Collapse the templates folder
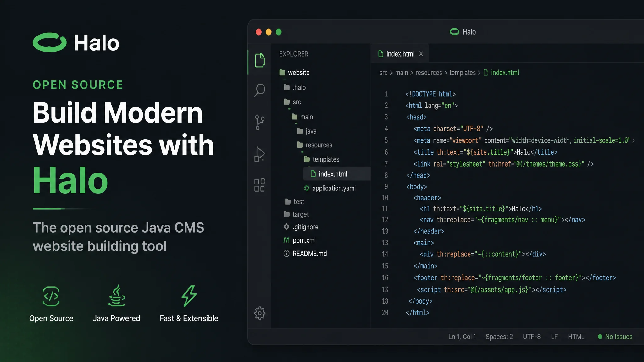This screenshot has height=362, width=644. (x=322, y=159)
